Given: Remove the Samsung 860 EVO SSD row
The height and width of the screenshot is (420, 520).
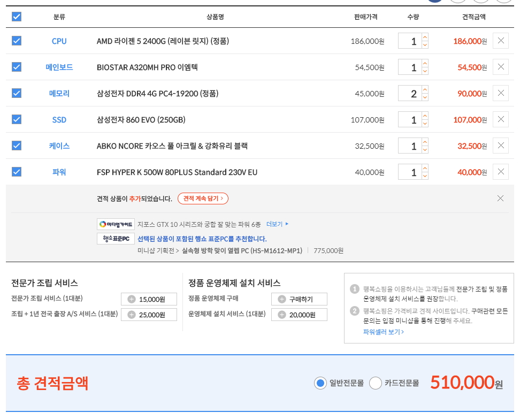Looking at the screenshot, I should pos(500,119).
